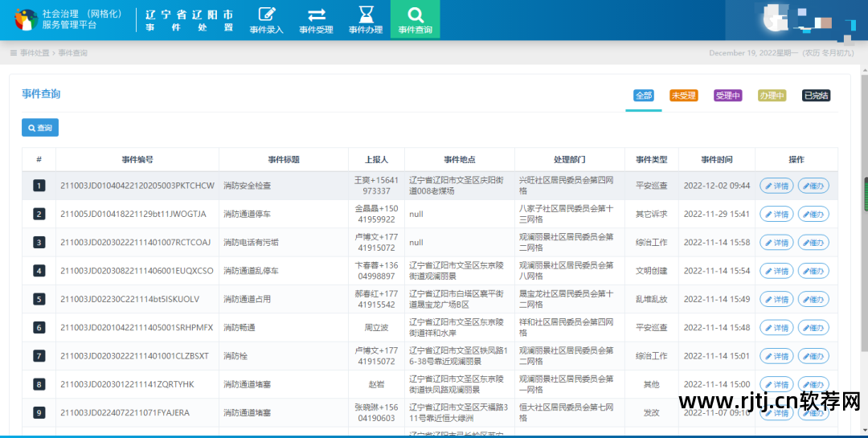The height and width of the screenshot is (438, 868).
Task: Click 催办 for 消防电话有污垢 event
Action: point(813,243)
